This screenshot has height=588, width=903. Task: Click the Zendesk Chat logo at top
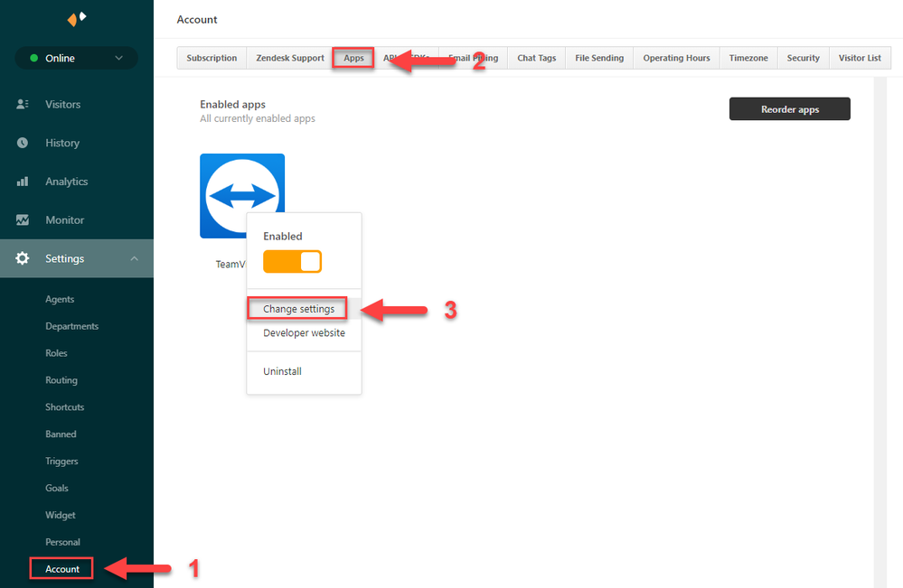point(76,18)
